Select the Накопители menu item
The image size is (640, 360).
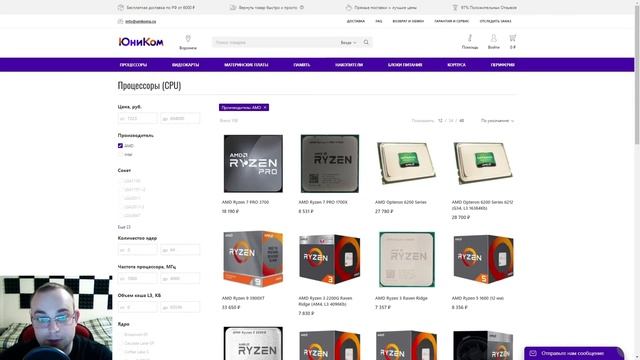click(x=349, y=65)
